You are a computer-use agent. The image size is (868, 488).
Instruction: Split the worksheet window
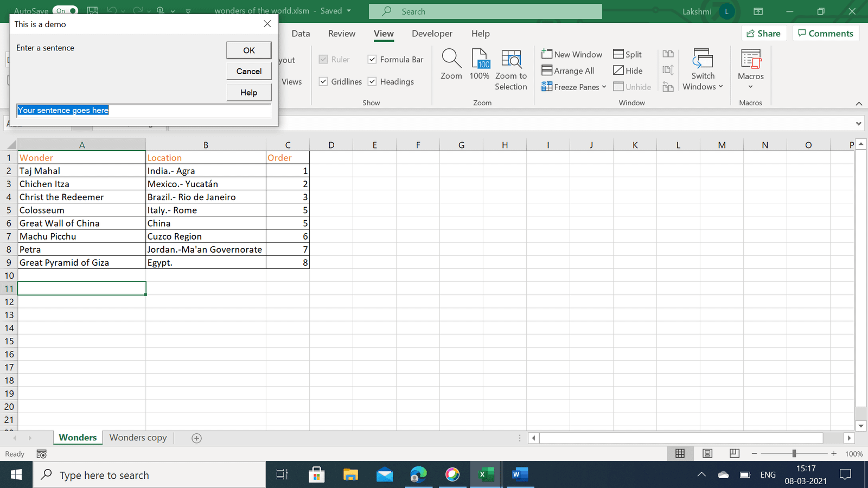tap(627, 54)
